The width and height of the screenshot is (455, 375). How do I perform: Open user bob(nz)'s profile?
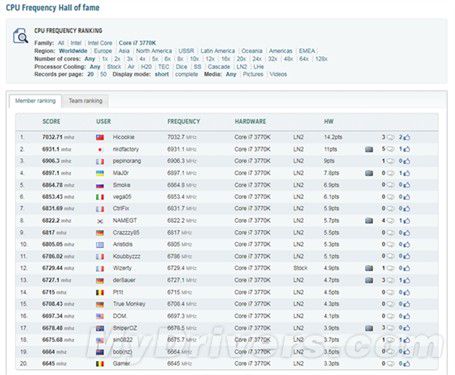tap(122, 352)
